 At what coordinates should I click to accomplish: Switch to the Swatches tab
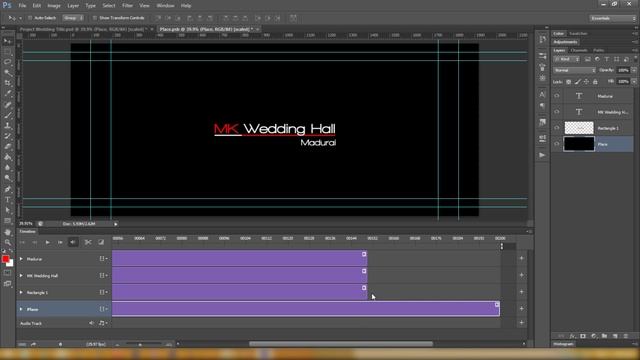(x=578, y=34)
